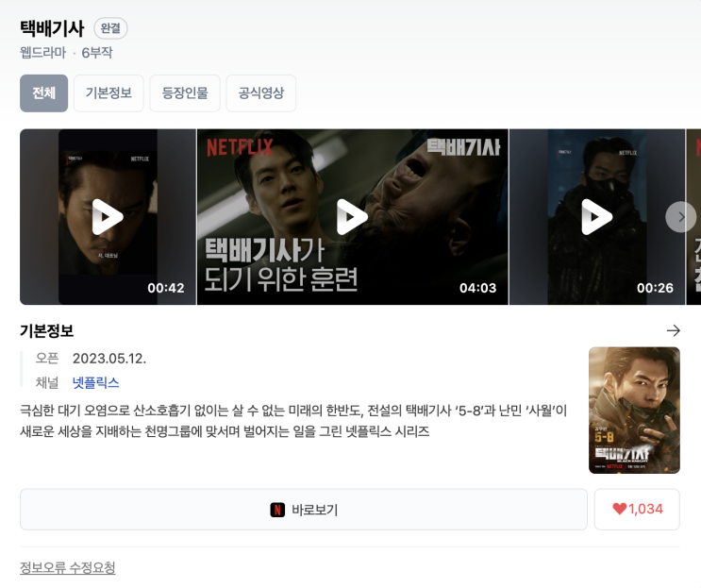Click the NETFLIX logo on training video
The width and height of the screenshot is (701, 588).
pyautogui.click(x=240, y=147)
